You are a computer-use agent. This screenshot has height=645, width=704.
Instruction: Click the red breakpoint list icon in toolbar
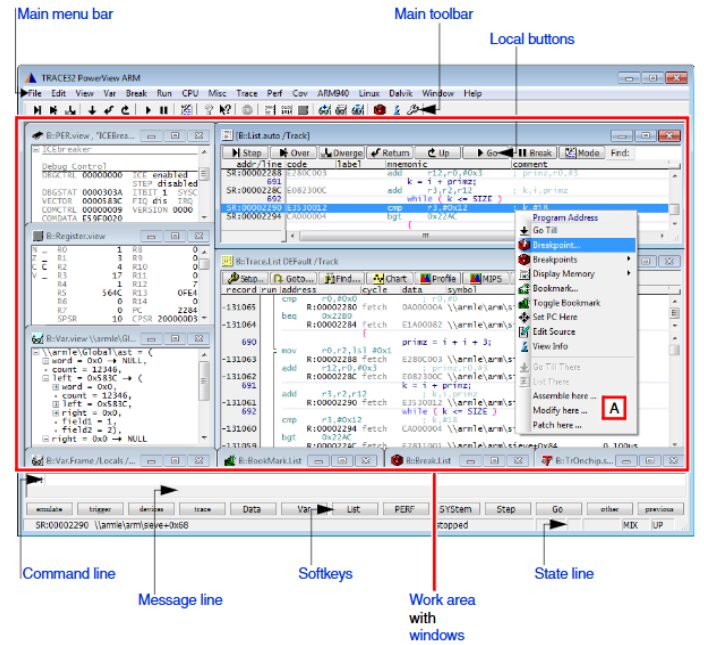click(379, 110)
